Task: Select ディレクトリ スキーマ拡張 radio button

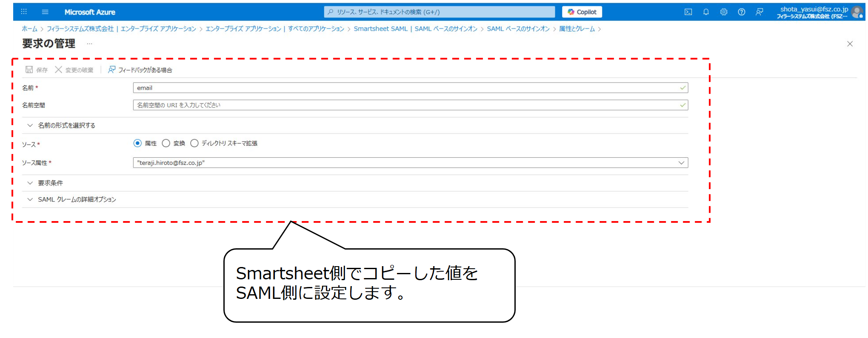Action: pos(194,143)
